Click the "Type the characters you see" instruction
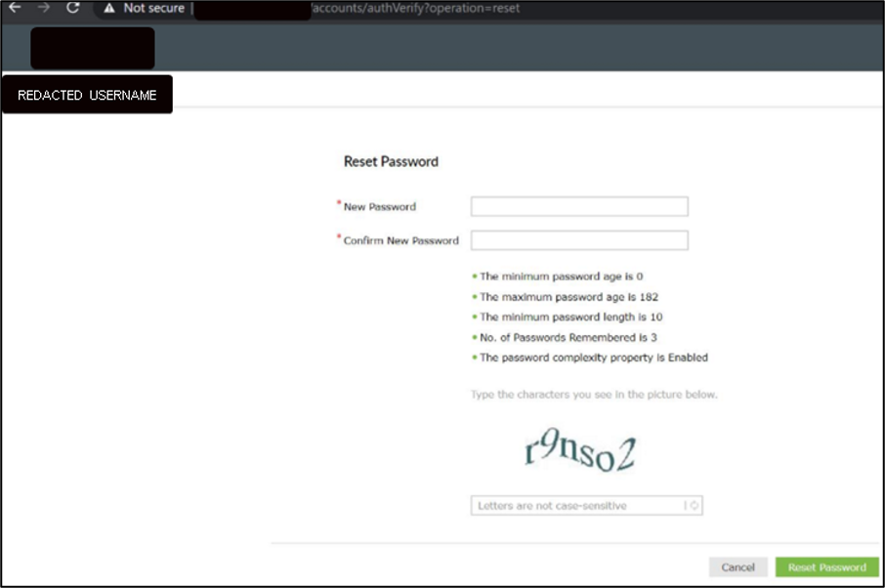 coord(594,395)
